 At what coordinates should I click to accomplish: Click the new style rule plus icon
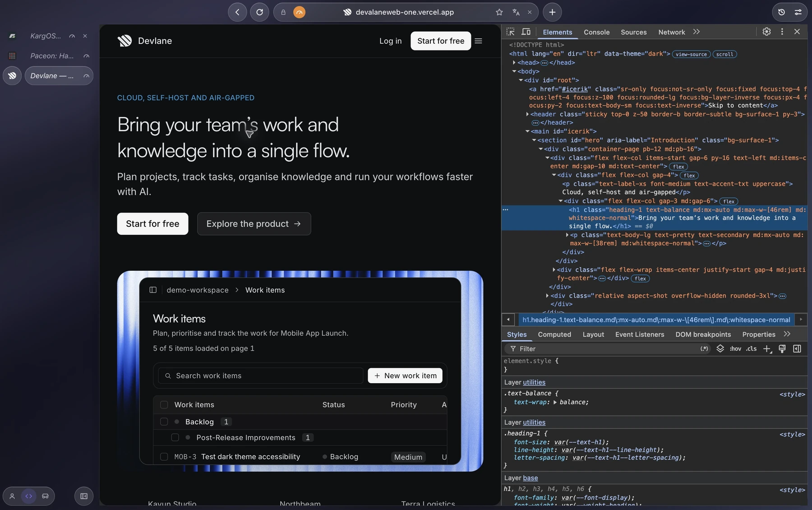767,348
